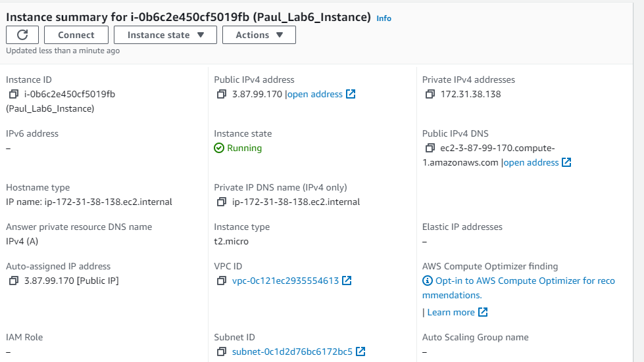Expand the Actions dropdown menu

coord(259,35)
